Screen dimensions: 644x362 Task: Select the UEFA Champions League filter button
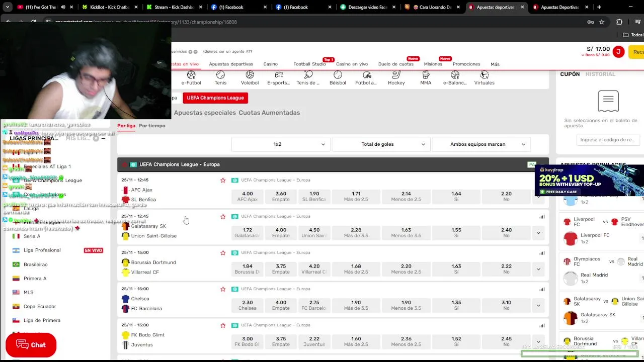coord(215,98)
